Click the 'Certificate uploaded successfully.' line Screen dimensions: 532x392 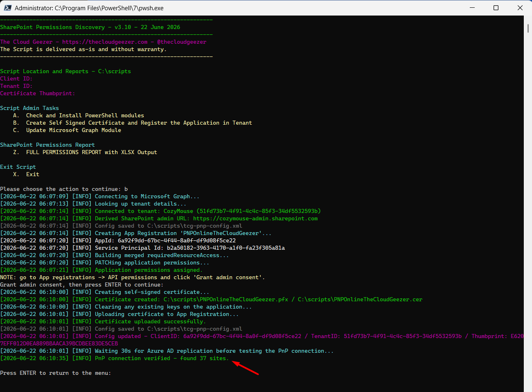pyautogui.click(x=103, y=321)
